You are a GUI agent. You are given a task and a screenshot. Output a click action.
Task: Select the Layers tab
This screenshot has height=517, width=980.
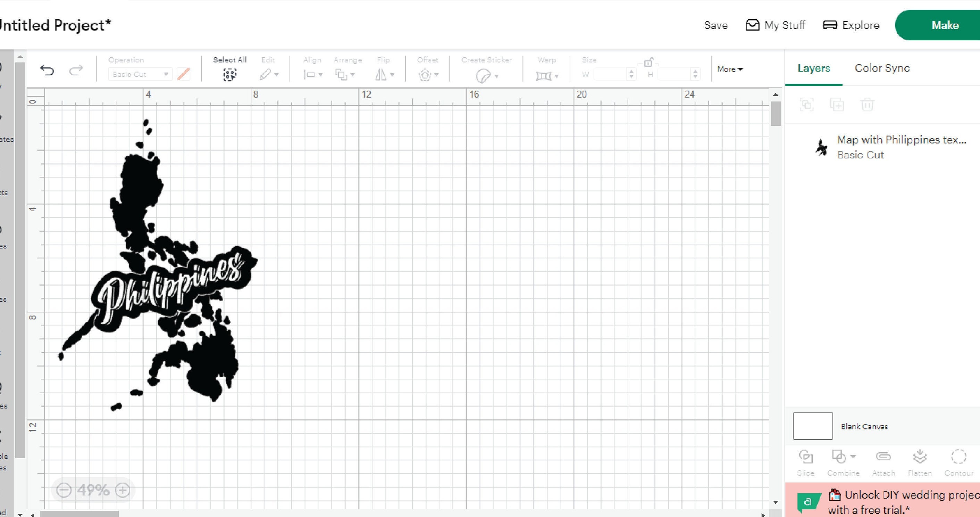814,68
